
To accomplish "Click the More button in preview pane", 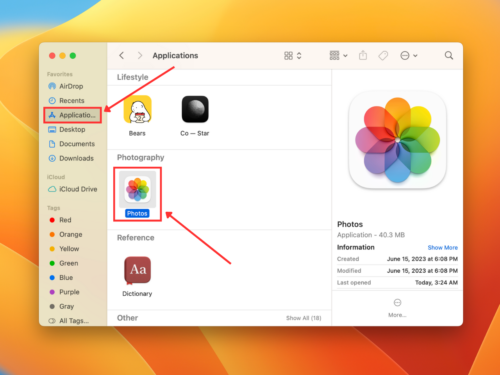I will click(x=397, y=308).
